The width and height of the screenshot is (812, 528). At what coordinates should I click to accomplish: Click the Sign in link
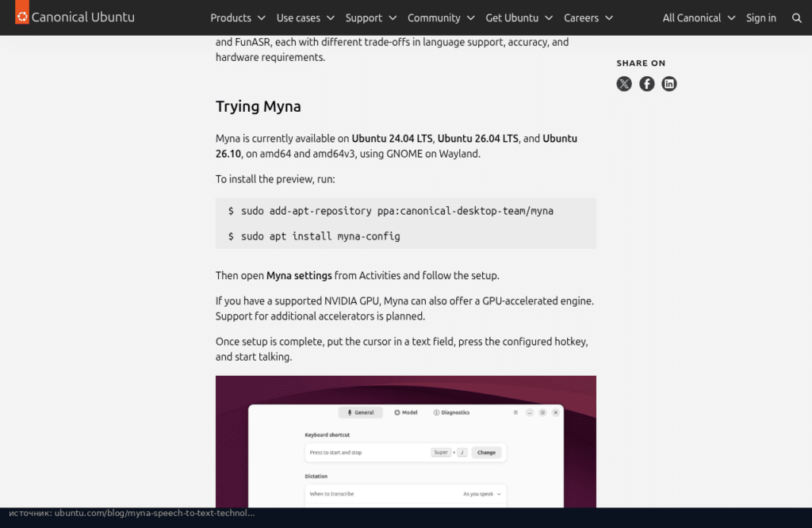point(760,18)
